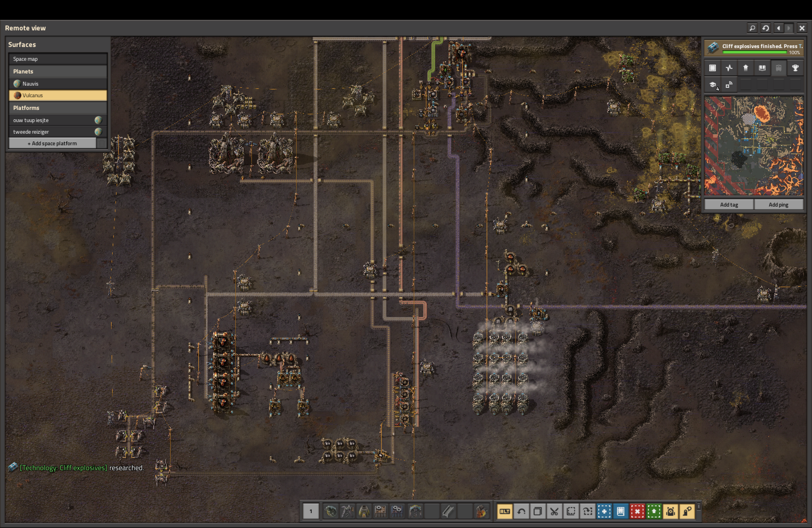Click the return-to-player reset arrow icon
This screenshot has width=812, height=528.
click(765, 28)
